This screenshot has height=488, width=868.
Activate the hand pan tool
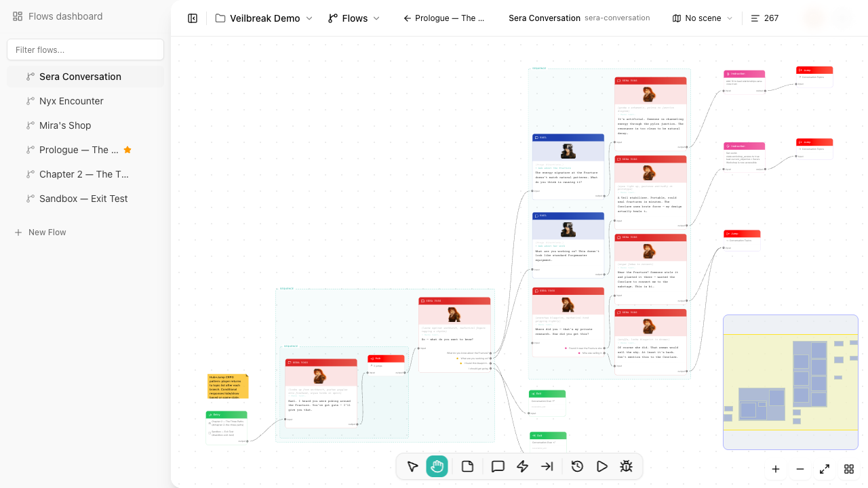437,466
